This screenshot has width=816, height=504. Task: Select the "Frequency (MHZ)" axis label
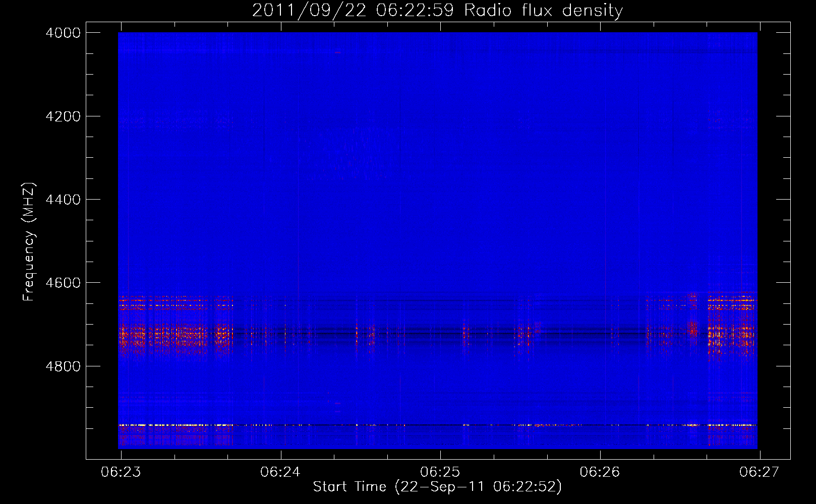coord(29,242)
